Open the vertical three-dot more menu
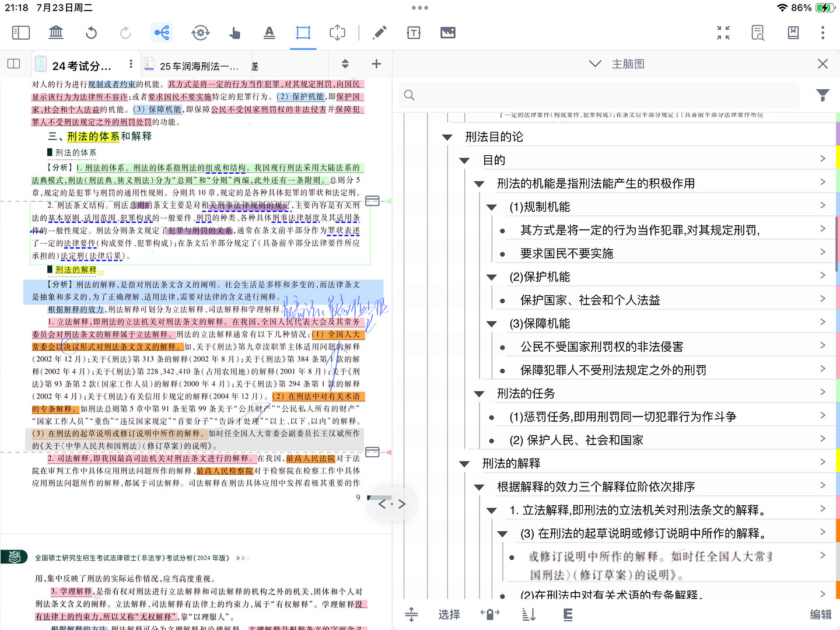Viewport: 840px width, 630px height. pos(823,33)
